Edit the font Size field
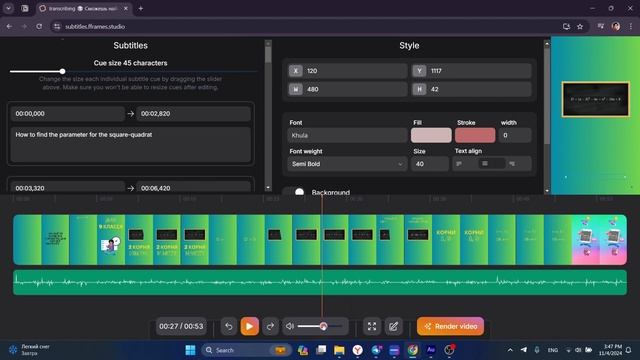640x360 pixels. [430, 164]
